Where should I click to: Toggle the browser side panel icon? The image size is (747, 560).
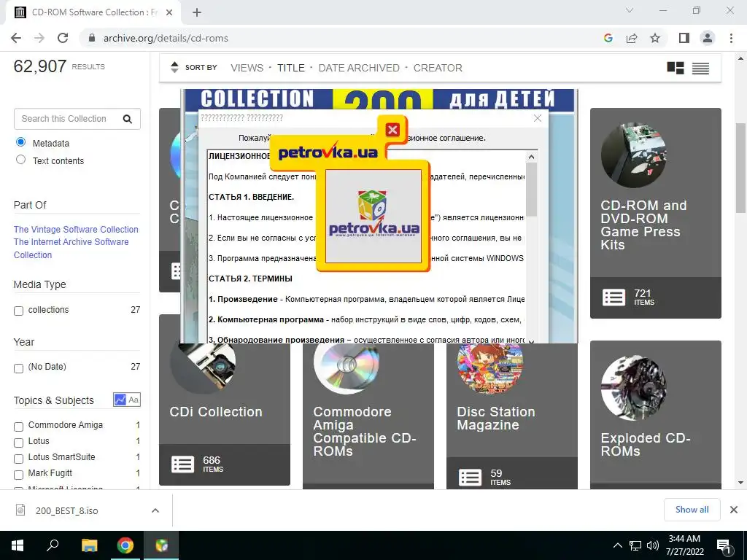(x=684, y=38)
